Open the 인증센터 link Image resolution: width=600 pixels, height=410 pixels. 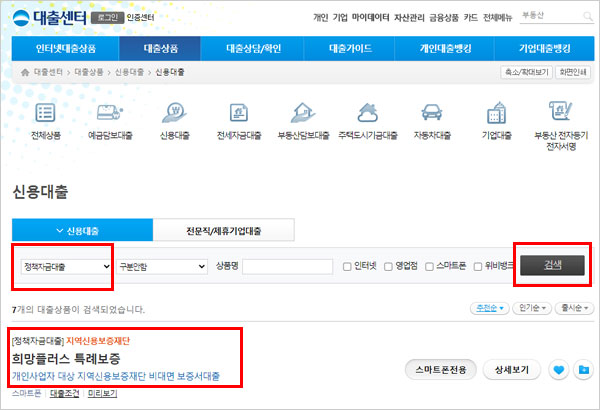pos(140,18)
